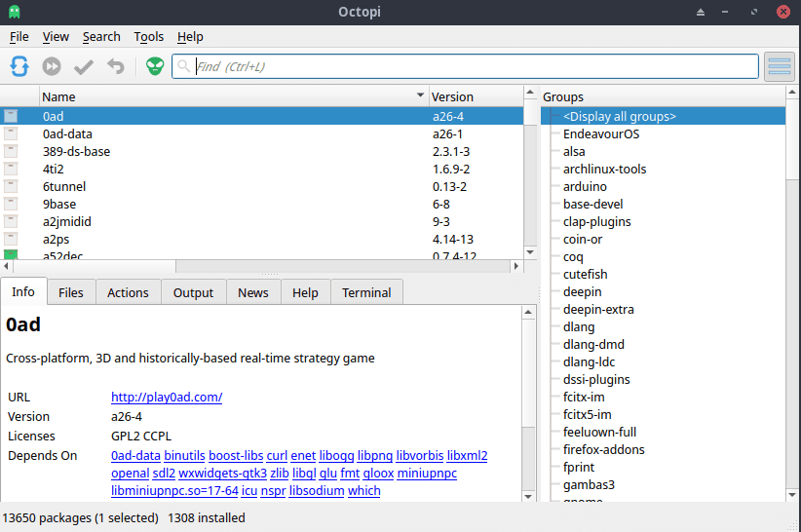Click package status icon for 9base
The height and width of the screenshot is (532, 801).
coord(11,205)
